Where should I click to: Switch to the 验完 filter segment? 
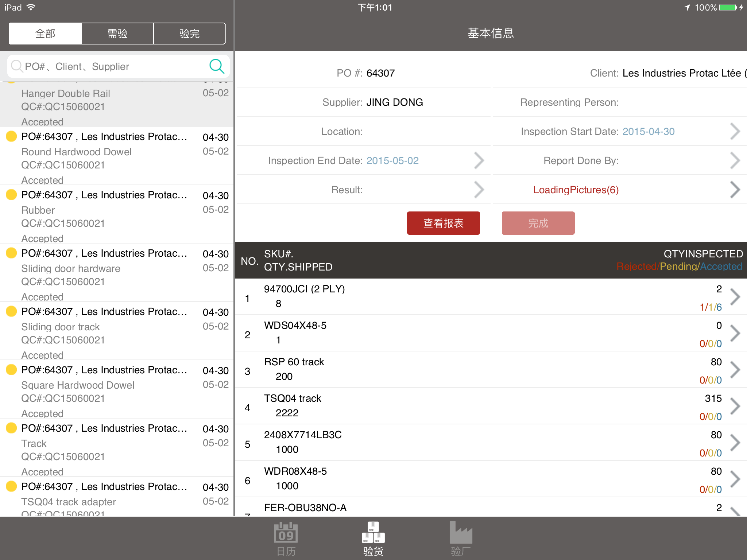click(190, 34)
